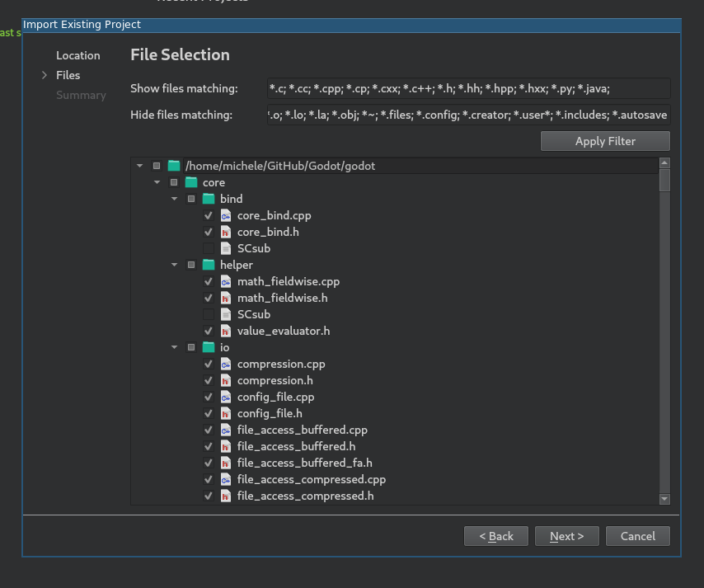Collapse the root godot project node
The width and height of the screenshot is (704, 588).
tap(139, 165)
